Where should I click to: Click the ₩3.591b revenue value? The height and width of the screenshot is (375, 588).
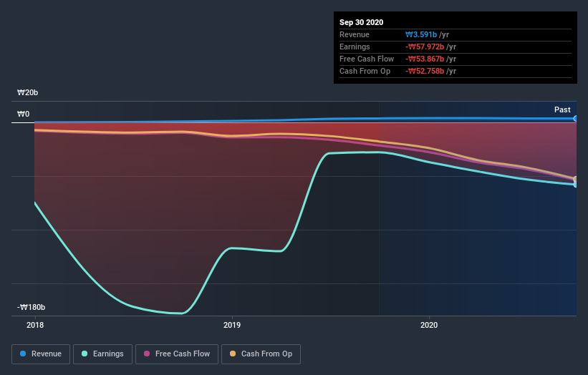[x=420, y=34]
